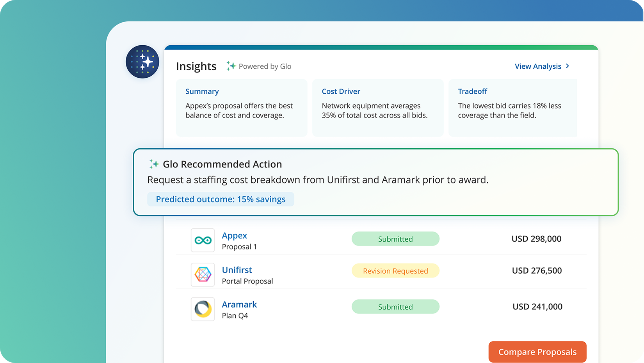Click the Portal Proposal label
The image size is (644, 363).
coord(247,281)
